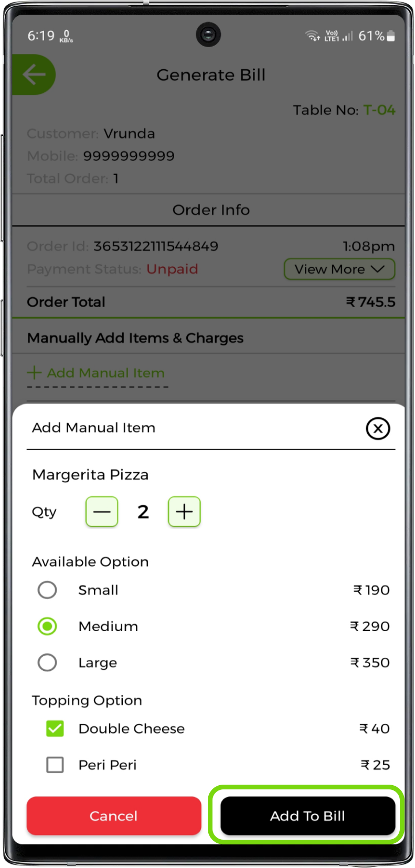Close the Add Manual Item dialog

click(377, 428)
